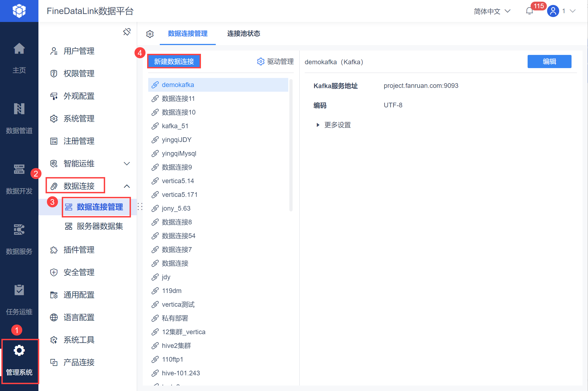This screenshot has width=588, height=391.
Task: Click the 编辑 button
Action: (549, 62)
